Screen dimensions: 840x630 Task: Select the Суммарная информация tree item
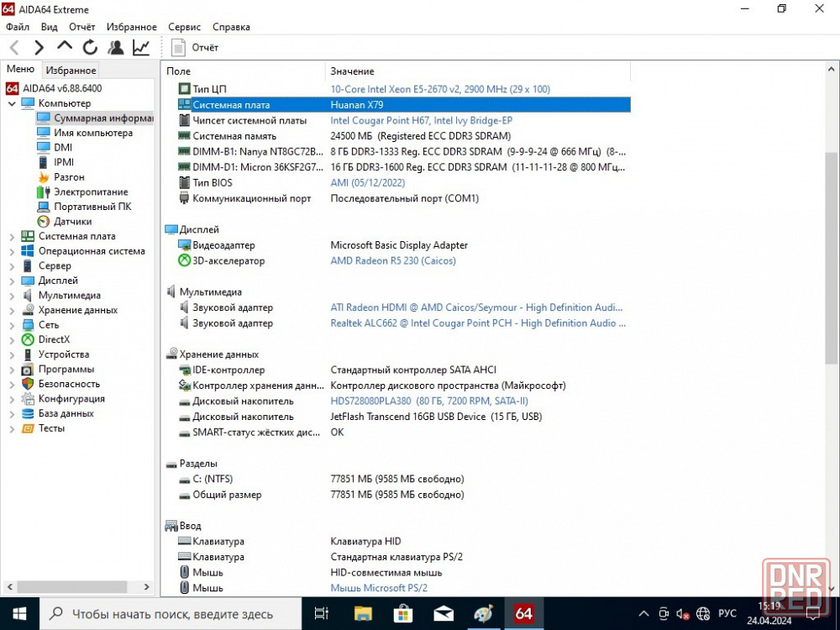[x=102, y=118]
